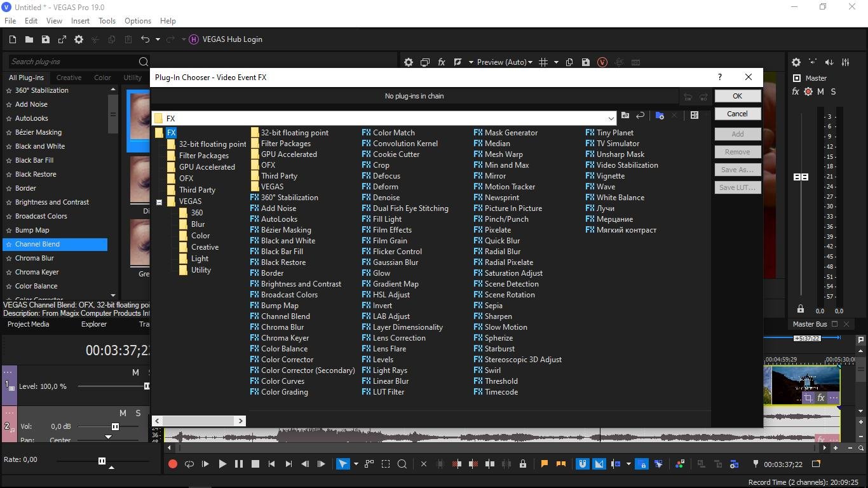Select the Lens Flare plug-in
Viewport: 868px width, 488px height.
pyautogui.click(x=389, y=349)
